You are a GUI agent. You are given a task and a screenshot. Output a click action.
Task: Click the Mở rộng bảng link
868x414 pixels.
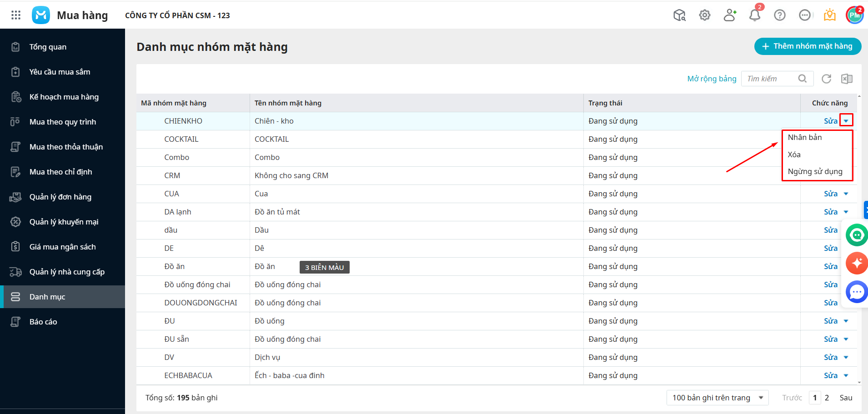tap(712, 79)
